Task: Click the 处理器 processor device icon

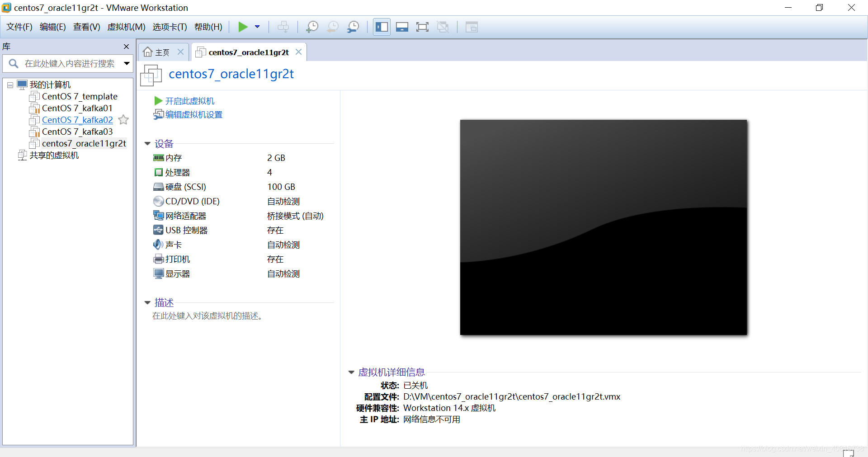Action: coord(158,172)
